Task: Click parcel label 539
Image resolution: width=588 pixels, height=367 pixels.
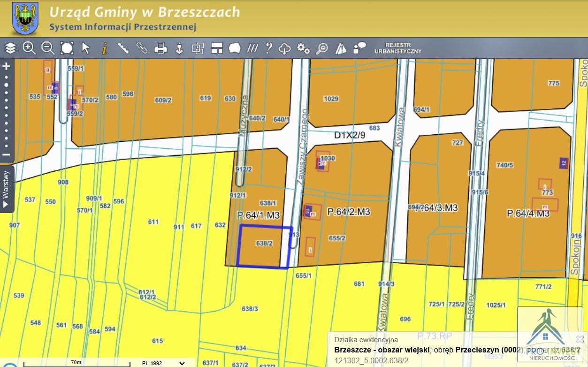Action: click(19, 296)
